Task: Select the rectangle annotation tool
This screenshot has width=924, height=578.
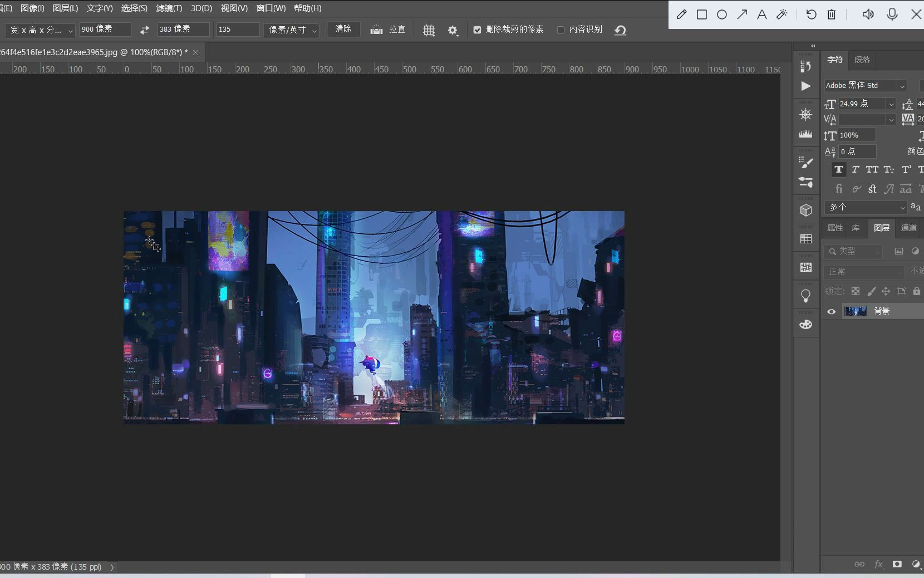Action: click(x=702, y=14)
